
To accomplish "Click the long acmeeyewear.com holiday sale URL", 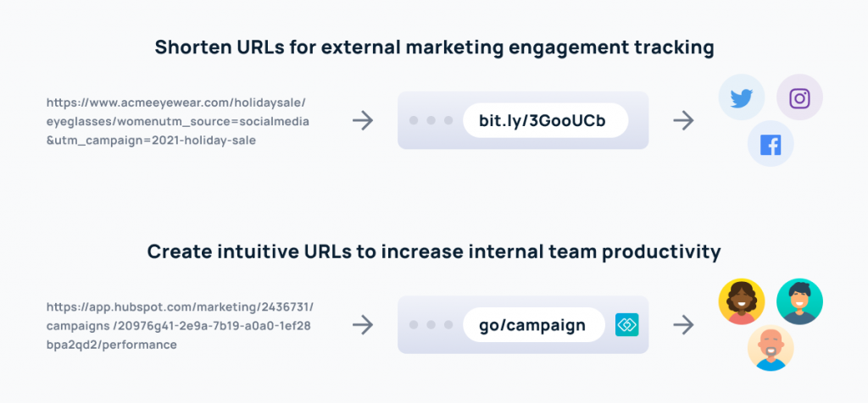I will [178, 122].
